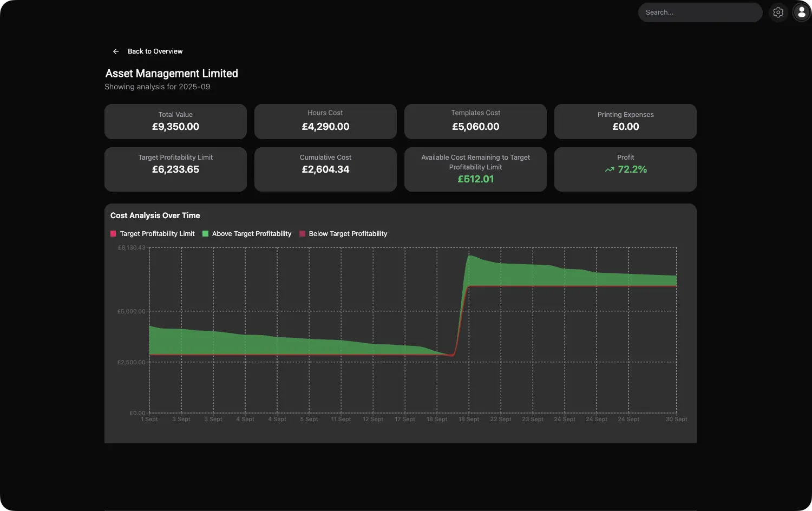Screen dimensions: 812x511
Task: Select the pink Target Profitability Limit legend square
Action: tap(113, 233)
